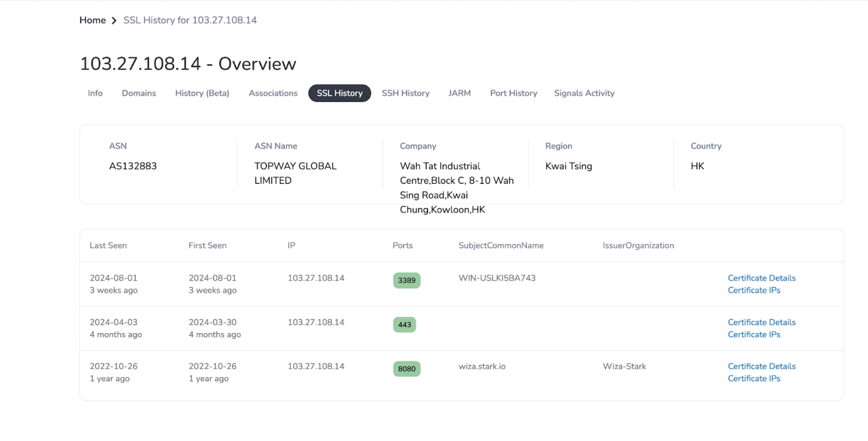This screenshot has height=441, width=868.
Task: Click the 8080 port badge
Action: coord(407,369)
